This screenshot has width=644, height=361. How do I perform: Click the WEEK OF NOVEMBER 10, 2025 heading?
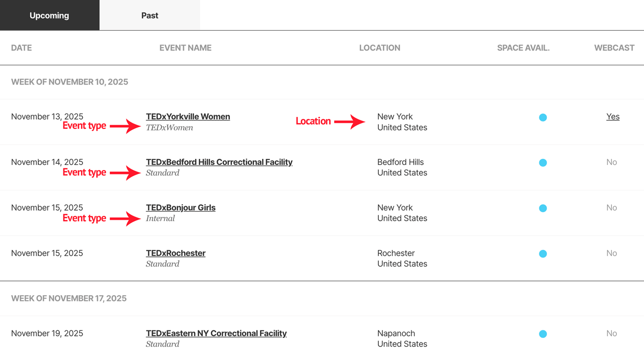pos(69,81)
